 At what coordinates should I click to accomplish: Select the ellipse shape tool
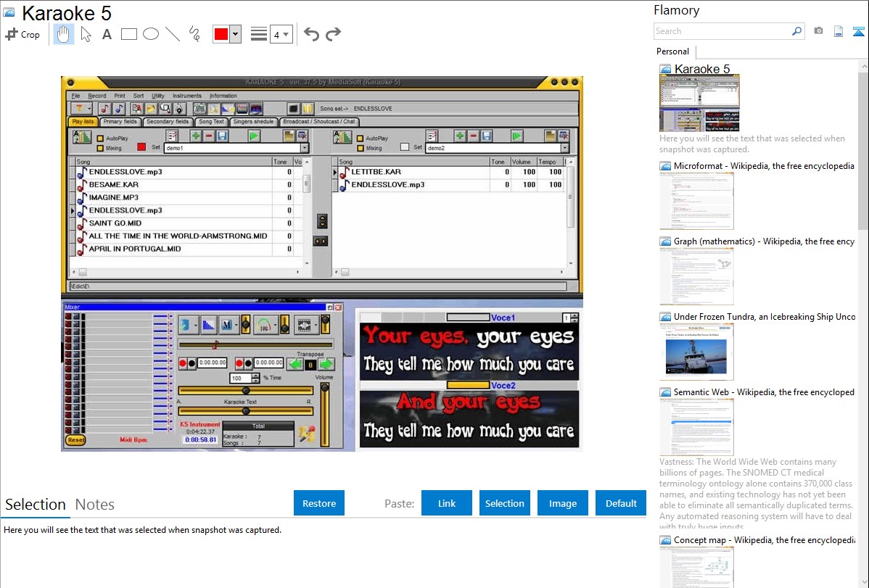pyautogui.click(x=151, y=34)
